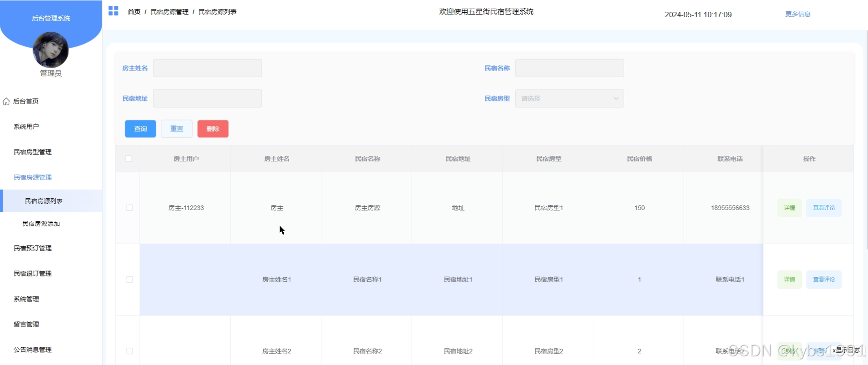Click the red 删除 button
The width and height of the screenshot is (868, 365).
[213, 129]
